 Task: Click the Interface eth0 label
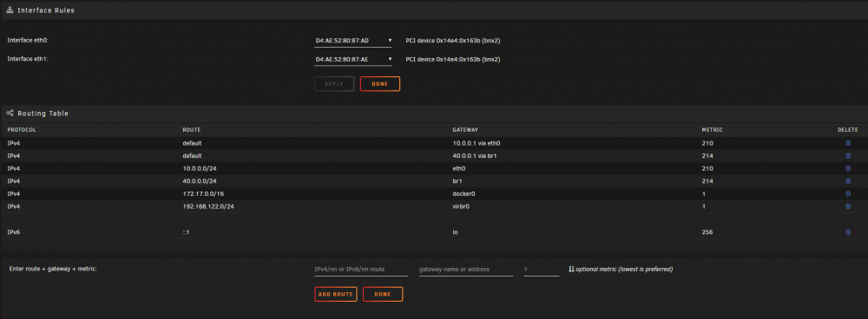(x=28, y=41)
